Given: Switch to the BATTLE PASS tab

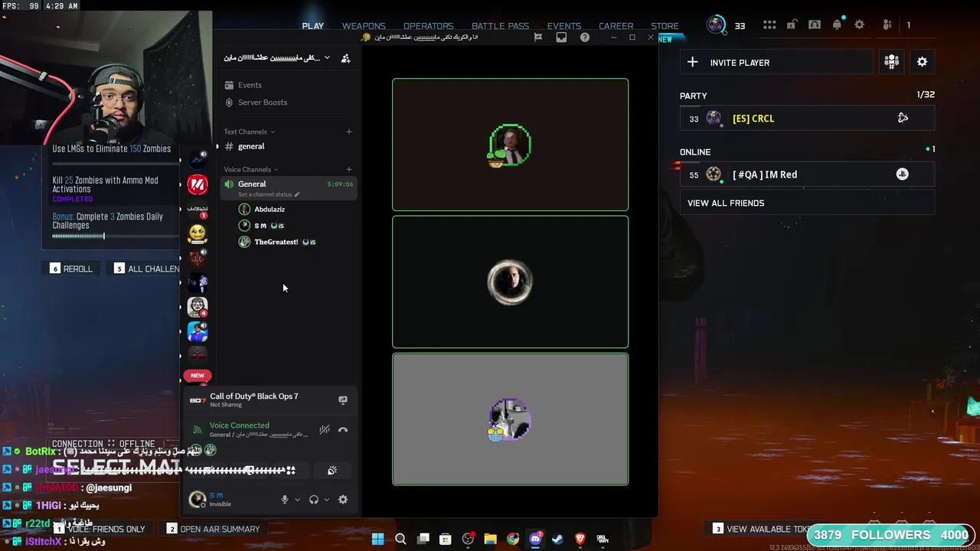Looking at the screenshot, I should pyautogui.click(x=501, y=26).
